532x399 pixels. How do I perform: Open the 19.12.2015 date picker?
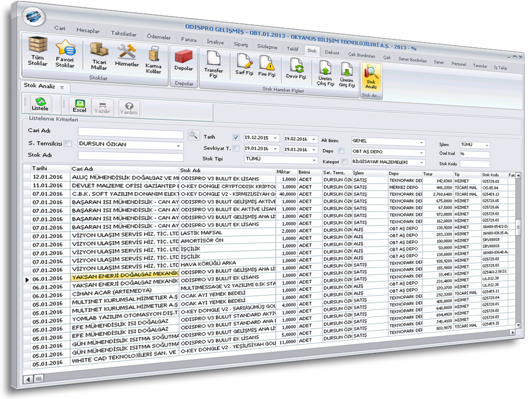(x=275, y=138)
